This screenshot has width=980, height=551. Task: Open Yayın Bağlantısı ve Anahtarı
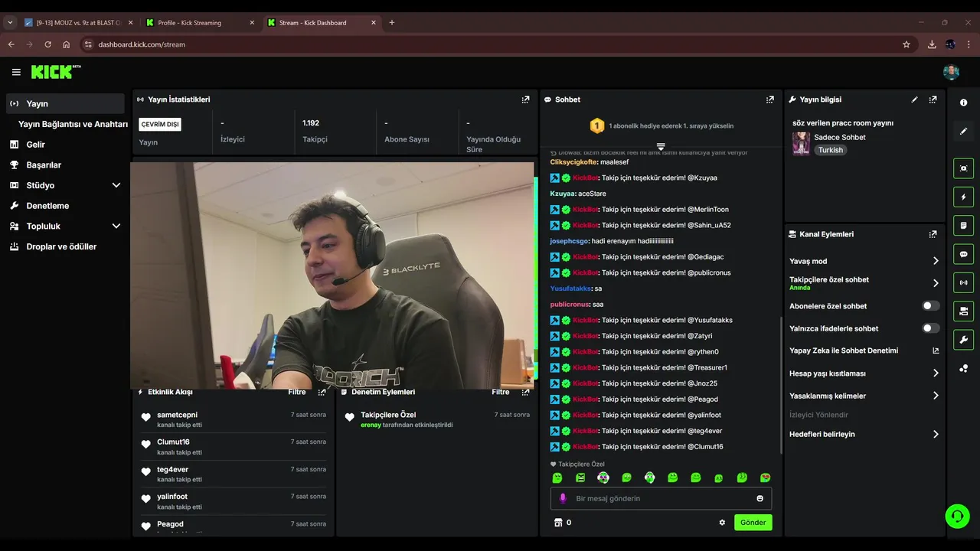coord(73,124)
